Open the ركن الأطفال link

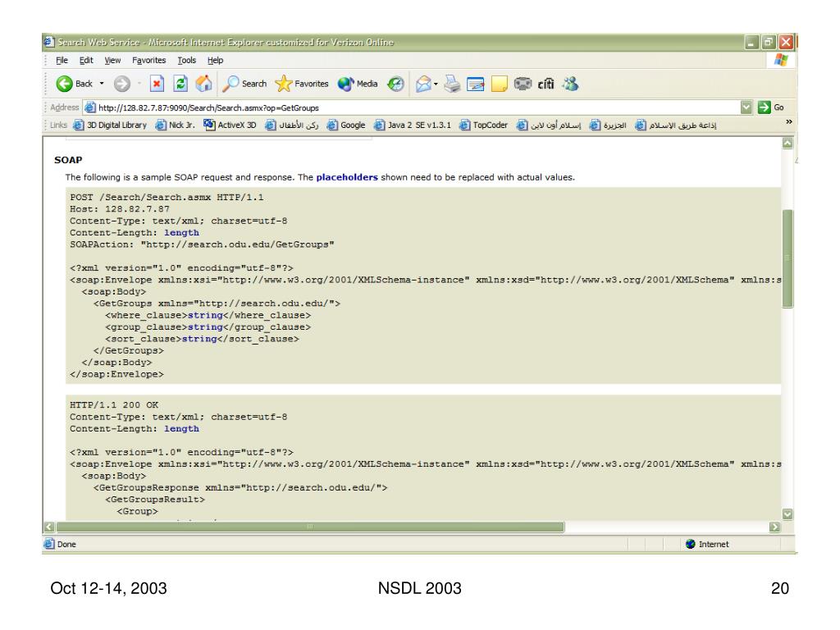point(292,126)
